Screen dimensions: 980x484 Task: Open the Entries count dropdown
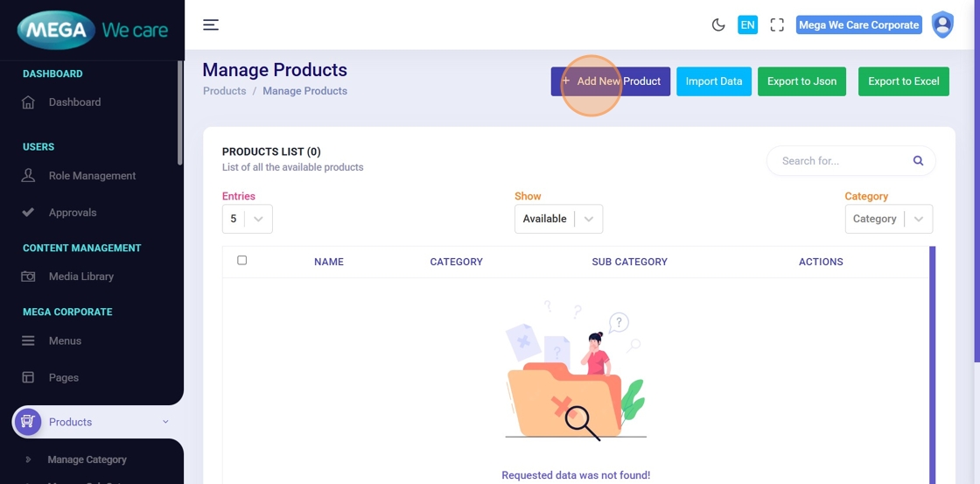248,219
